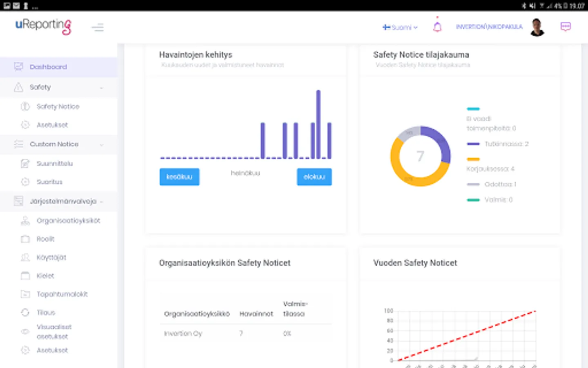Screen dimensions: 588x368
Task: Click the Tilaus refresh-style icon
Action: pos(25,312)
